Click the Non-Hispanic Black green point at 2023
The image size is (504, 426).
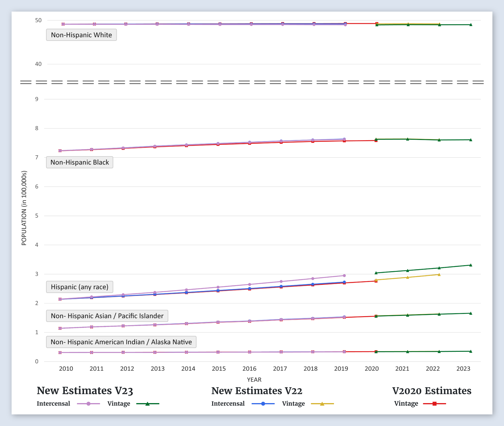coord(471,140)
